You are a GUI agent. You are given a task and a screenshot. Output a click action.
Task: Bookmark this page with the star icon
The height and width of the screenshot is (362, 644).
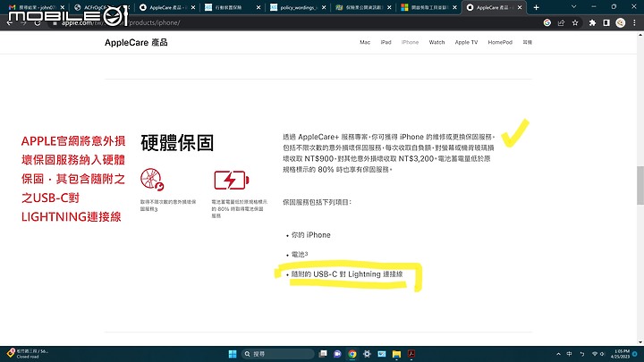click(x=575, y=23)
